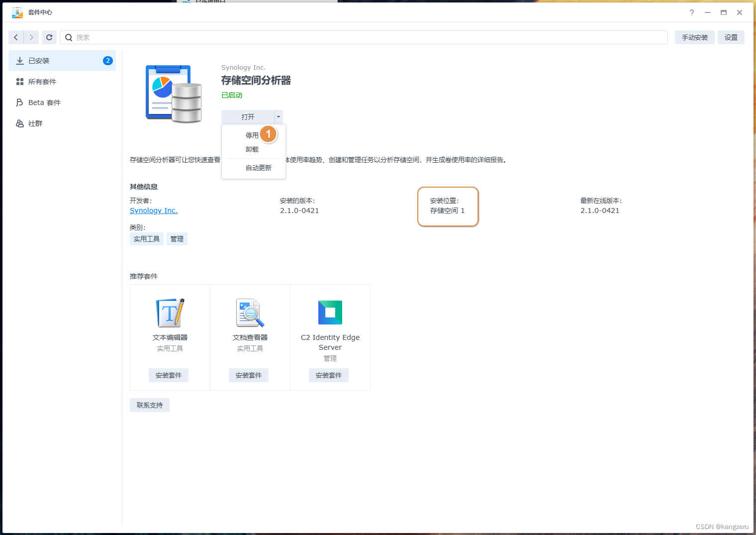The height and width of the screenshot is (535, 756).
Task: Click the 文本编辑器 title text
Action: (x=170, y=337)
